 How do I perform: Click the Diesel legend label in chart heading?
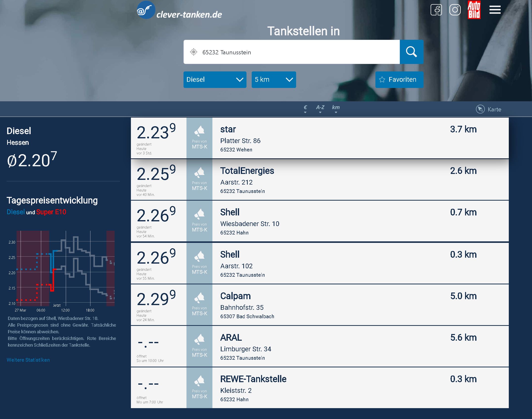point(16,212)
